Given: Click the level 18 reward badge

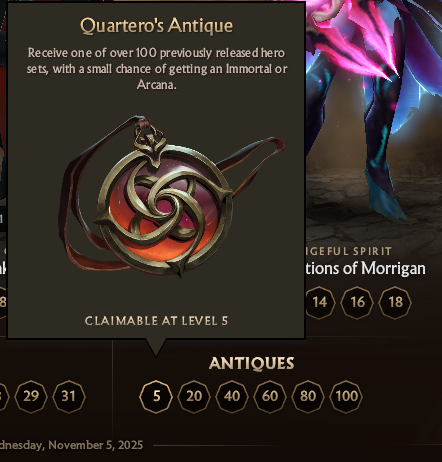Looking at the screenshot, I should (x=395, y=303).
